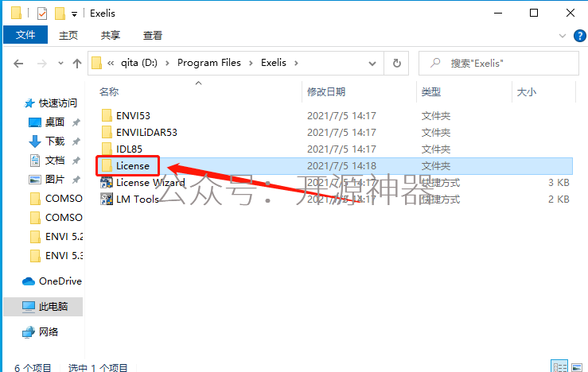
Task: Select the License folder icon
Action: (107, 165)
